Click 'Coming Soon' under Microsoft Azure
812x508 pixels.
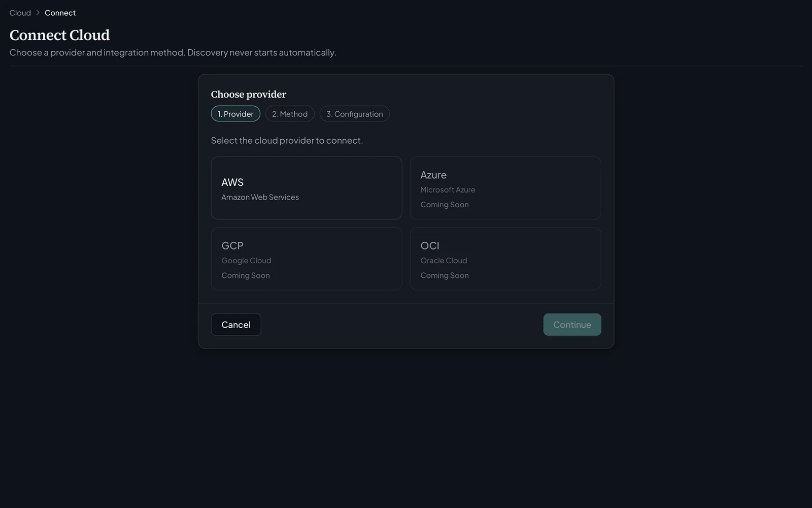pos(445,205)
